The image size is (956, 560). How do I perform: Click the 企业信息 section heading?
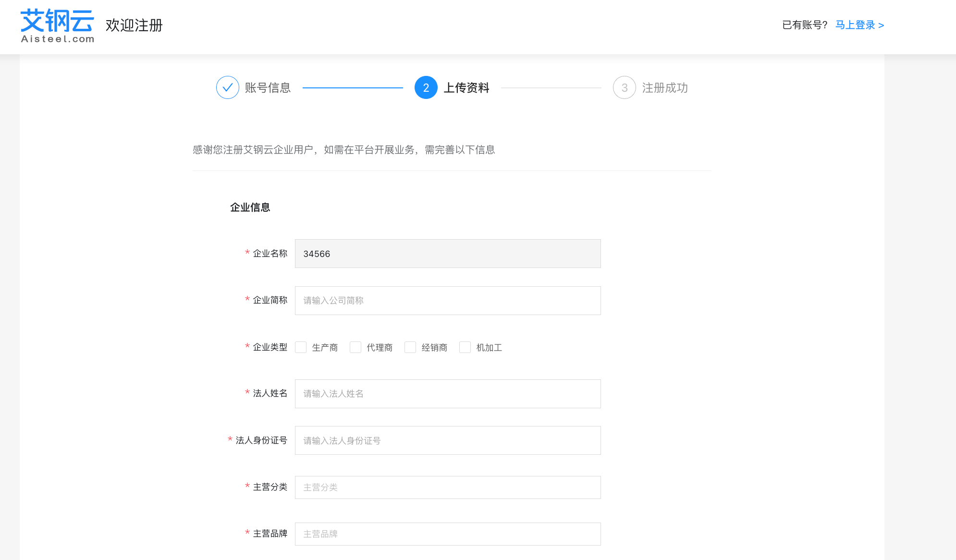click(250, 207)
